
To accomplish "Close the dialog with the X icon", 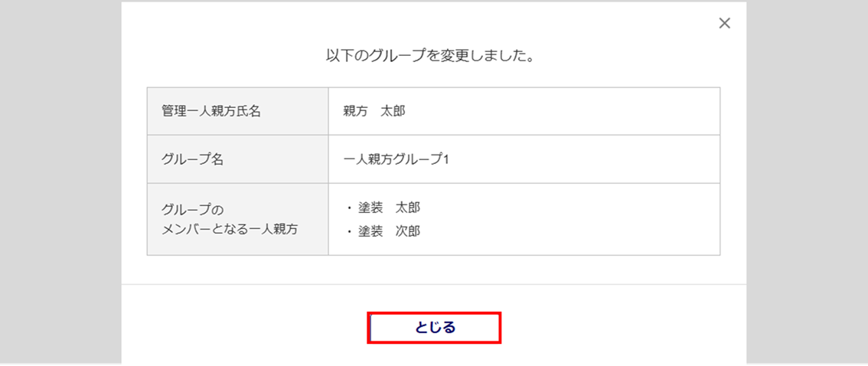I will click(724, 24).
